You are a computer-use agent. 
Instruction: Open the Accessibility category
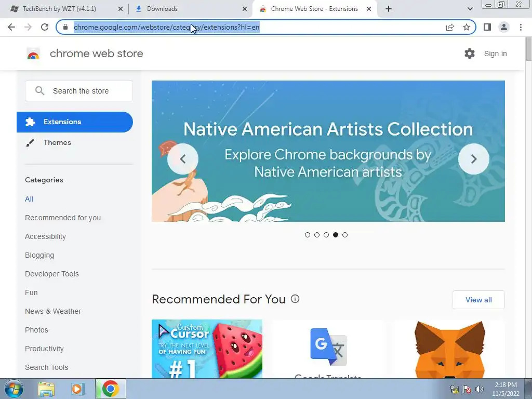click(46, 236)
